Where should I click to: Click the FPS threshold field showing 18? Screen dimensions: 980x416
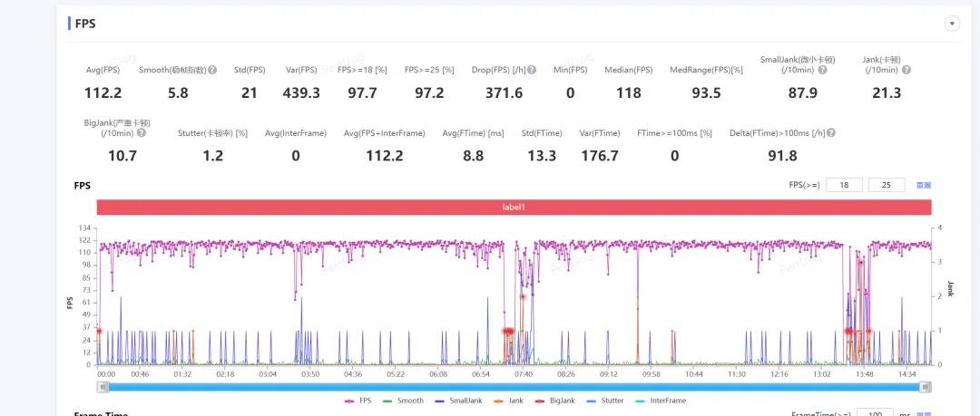point(845,185)
